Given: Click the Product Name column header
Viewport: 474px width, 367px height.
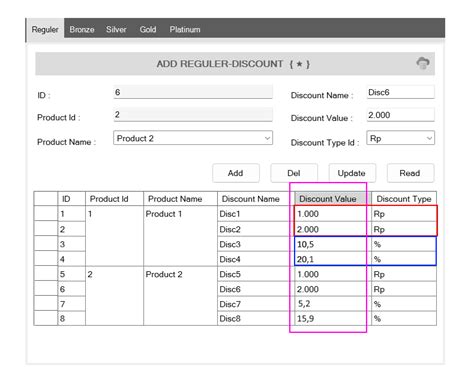Looking at the screenshot, I should click(x=180, y=199).
